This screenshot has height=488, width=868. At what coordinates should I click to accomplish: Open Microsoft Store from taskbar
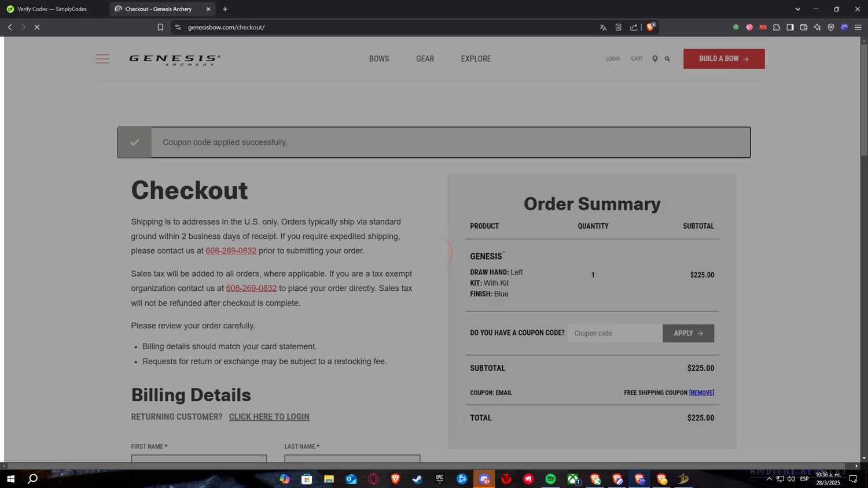point(307,479)
